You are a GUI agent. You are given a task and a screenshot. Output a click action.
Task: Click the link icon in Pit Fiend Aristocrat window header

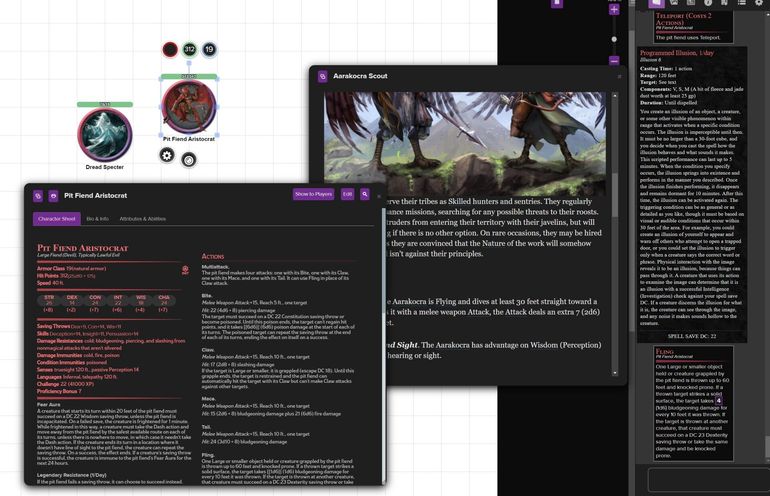point(38,196)
